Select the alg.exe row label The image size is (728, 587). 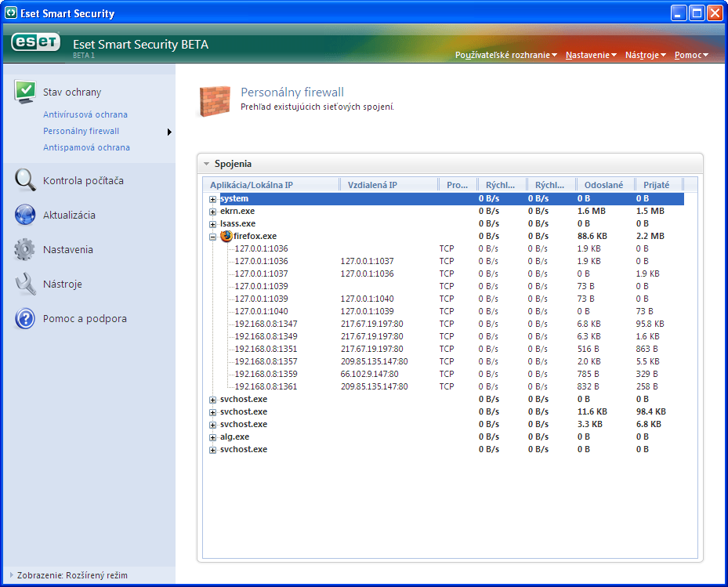click(x=234, y=437)
